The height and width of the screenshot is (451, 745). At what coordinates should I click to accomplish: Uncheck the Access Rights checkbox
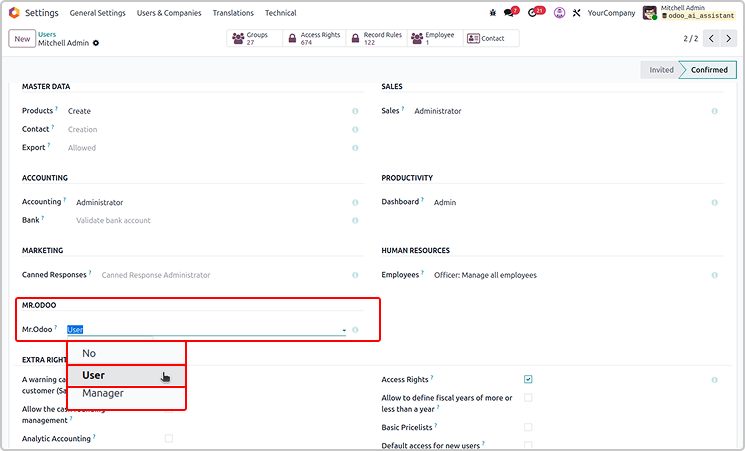(x=528, y=380)
